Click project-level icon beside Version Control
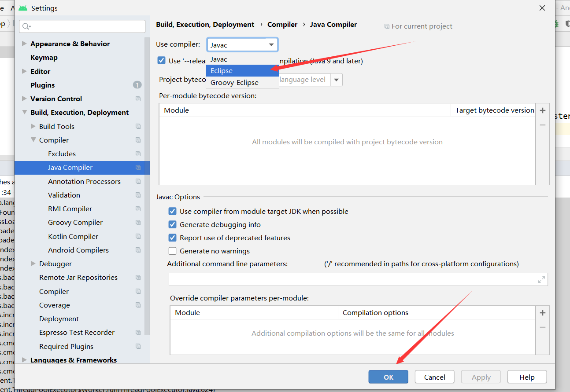Image resolution: width=570 pixels, height=392 pixels. (138, 99)
